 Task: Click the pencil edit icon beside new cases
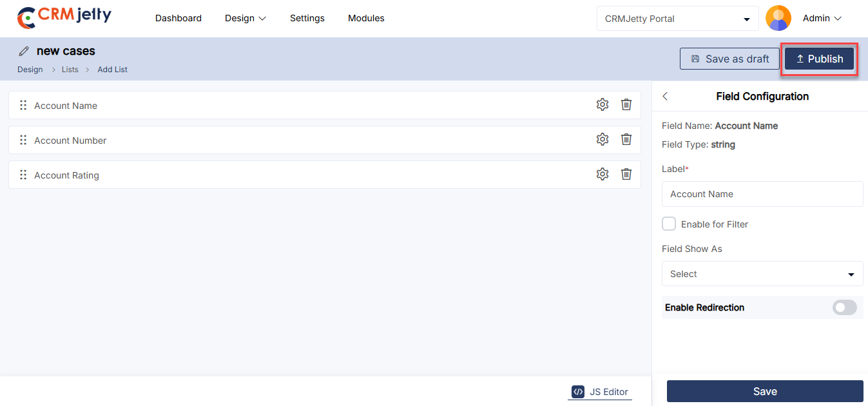coord(24,51)
